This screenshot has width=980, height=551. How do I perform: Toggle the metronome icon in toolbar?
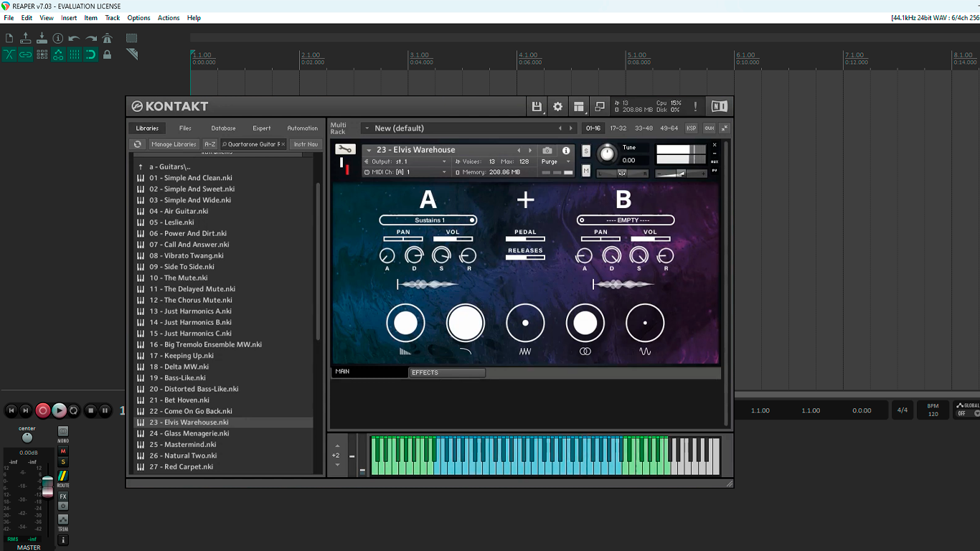pyautogui.click(x=107, y=38)
